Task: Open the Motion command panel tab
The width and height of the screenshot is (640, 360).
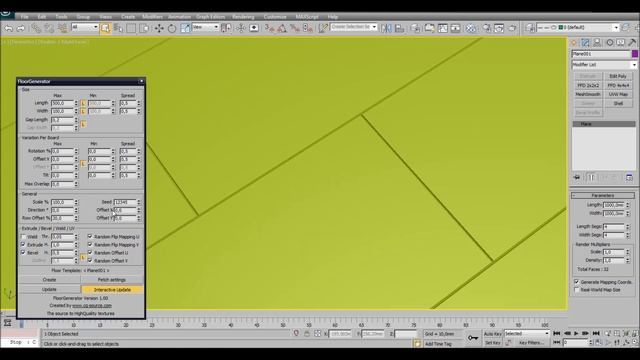Action: [609, 42]
